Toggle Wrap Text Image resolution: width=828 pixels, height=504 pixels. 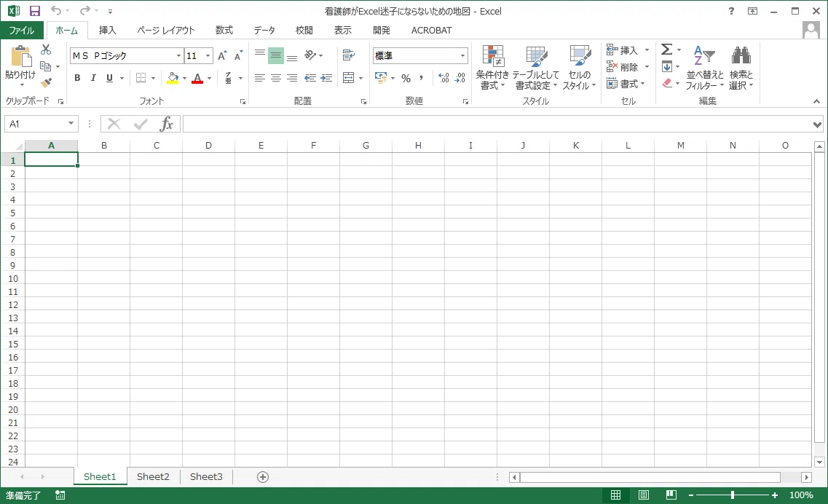pyautogui.click(x=349, y=55)
